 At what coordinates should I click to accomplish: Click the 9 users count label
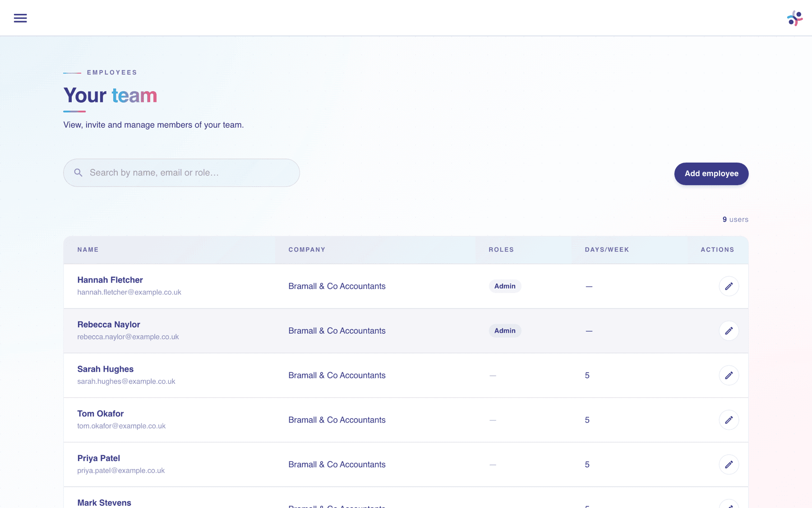735,219
